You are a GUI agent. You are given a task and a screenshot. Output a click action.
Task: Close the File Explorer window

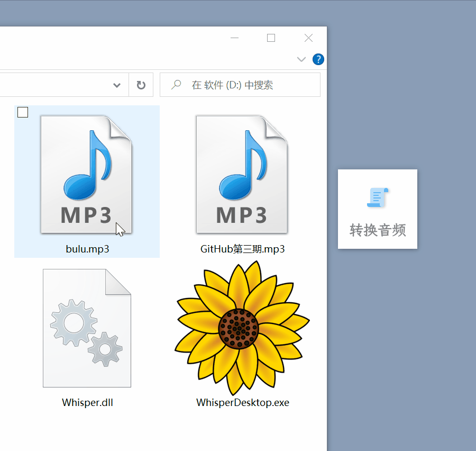point(308,38)
